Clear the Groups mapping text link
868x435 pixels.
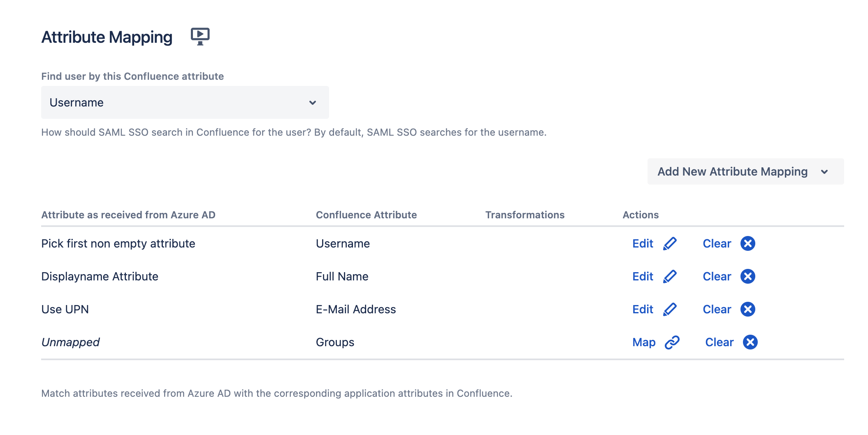[719, 342]
